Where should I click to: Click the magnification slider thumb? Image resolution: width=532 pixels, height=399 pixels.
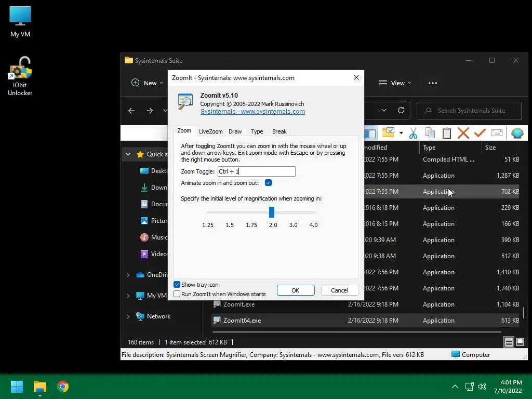click(x=271, y=212)
